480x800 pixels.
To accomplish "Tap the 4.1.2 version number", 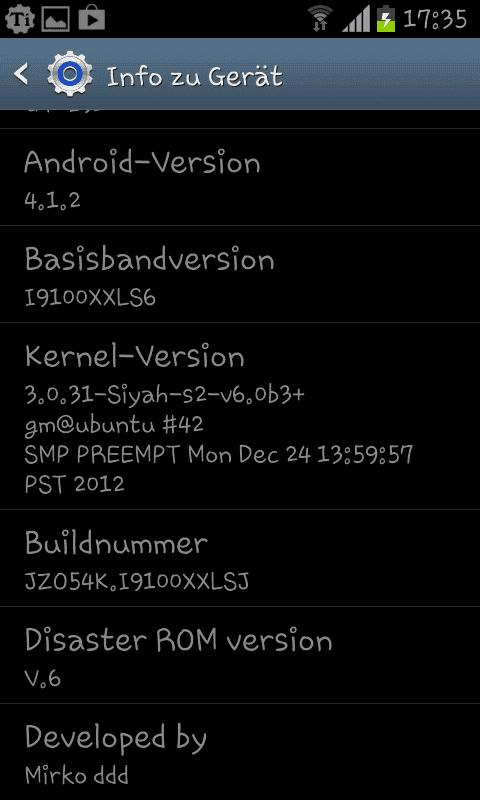I will (x=52, y=199).
